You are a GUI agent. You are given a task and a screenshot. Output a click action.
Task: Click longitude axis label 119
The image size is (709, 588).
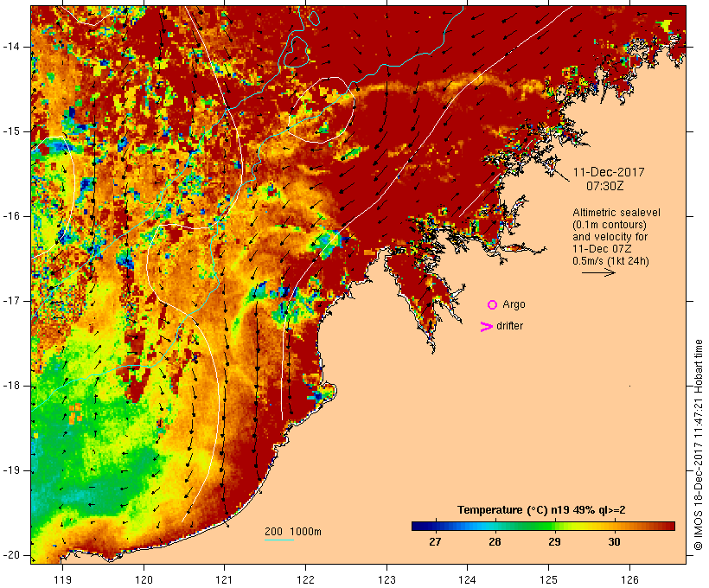pos(62,580)
